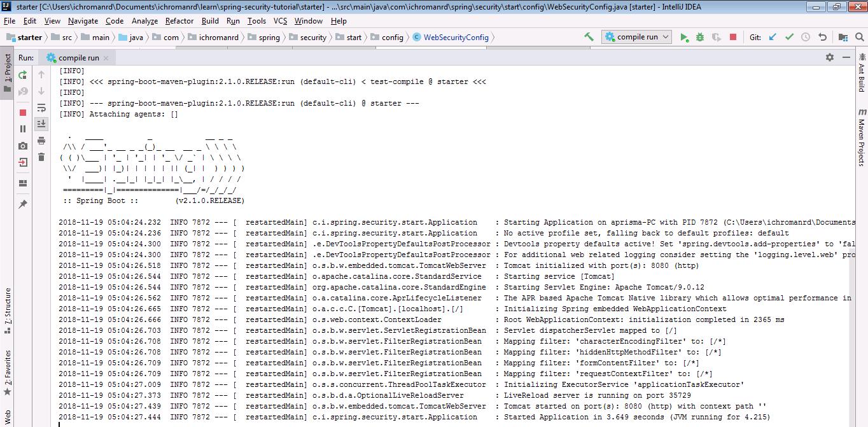Click 'LiveReload server is running on port 35729'
868x427 pixels.
click(x=598, y=395)
